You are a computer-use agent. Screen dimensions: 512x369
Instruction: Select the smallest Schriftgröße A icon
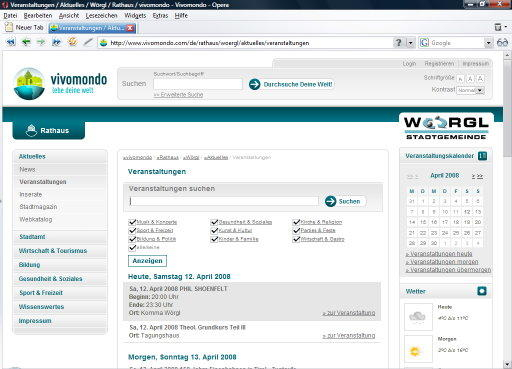point(460,79)
